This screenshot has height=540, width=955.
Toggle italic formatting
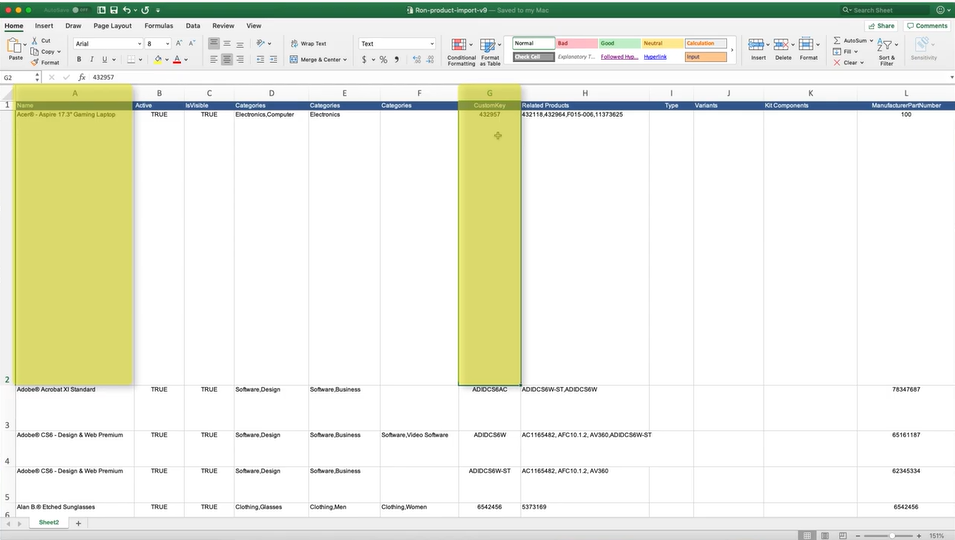[x=91, y=59]
